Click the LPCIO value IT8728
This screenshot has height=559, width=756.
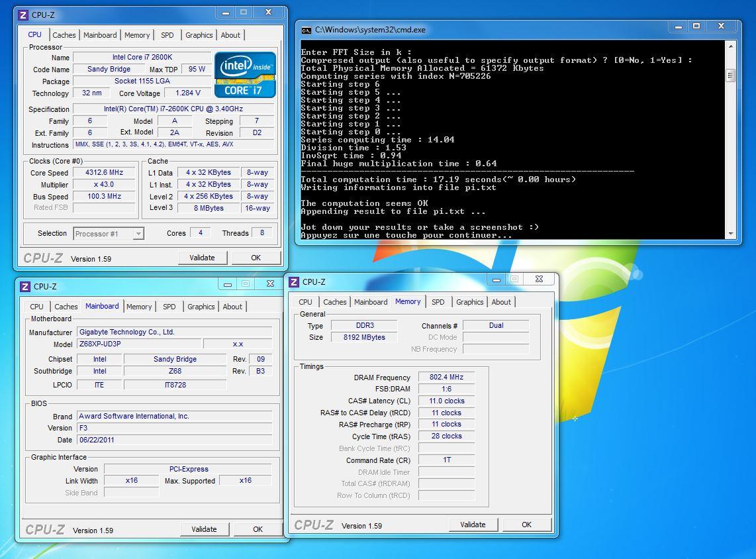(175, 385)
